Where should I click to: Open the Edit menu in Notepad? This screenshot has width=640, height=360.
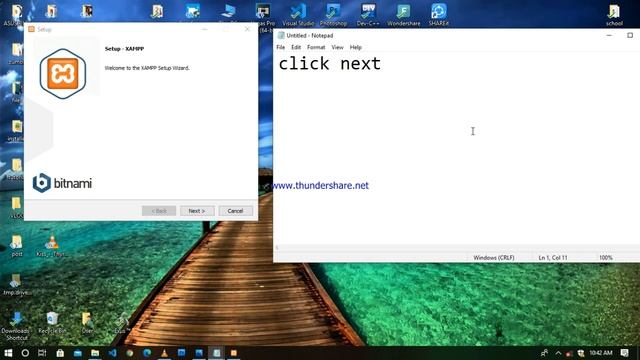click(x=296, y=47)
